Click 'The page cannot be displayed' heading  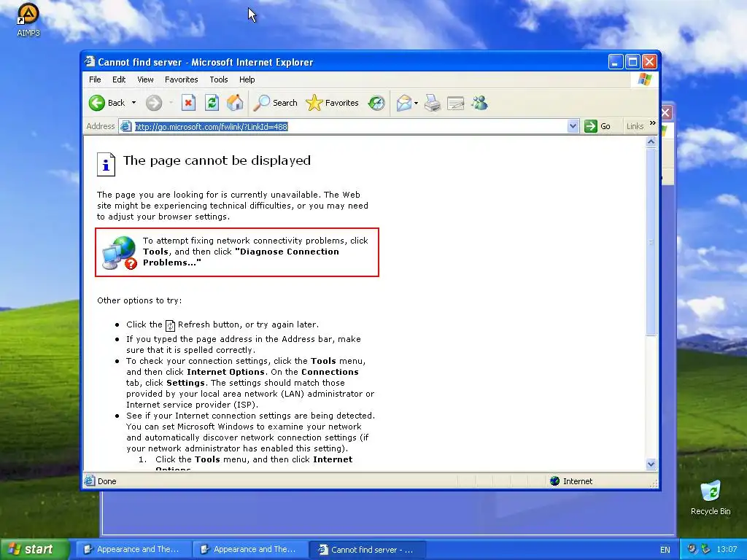(217, 160)
